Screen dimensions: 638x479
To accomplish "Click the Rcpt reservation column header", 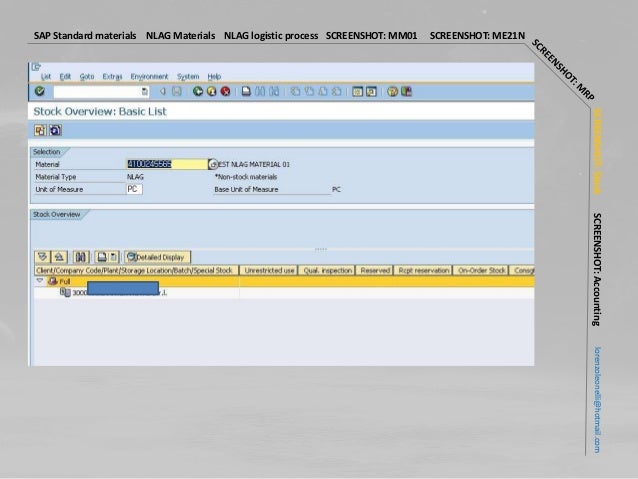I will coord(423,270).
